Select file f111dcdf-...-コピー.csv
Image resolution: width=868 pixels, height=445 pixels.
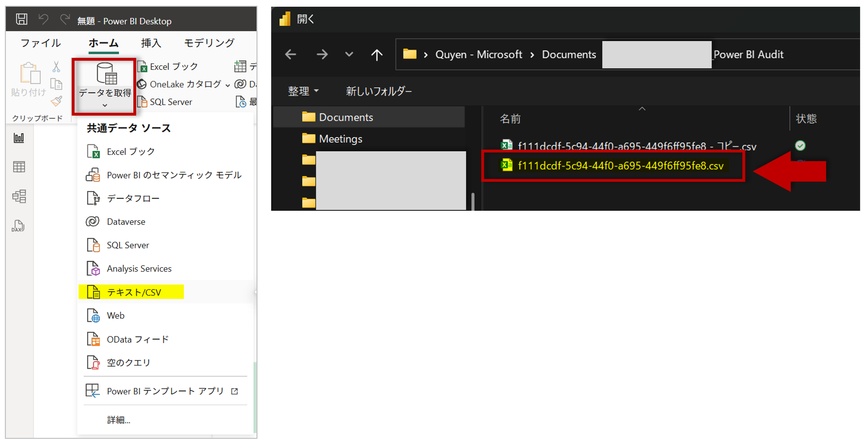point(629,146)
